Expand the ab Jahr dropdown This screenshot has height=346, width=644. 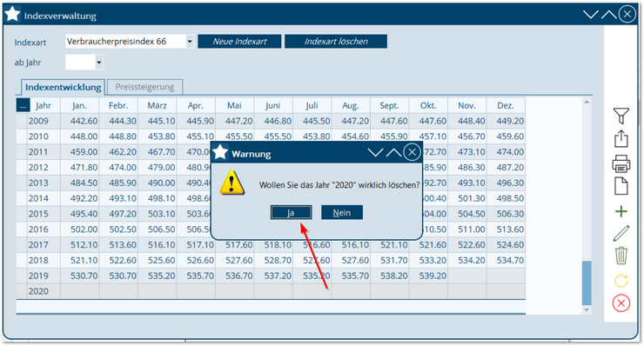(x=99, y=63)
